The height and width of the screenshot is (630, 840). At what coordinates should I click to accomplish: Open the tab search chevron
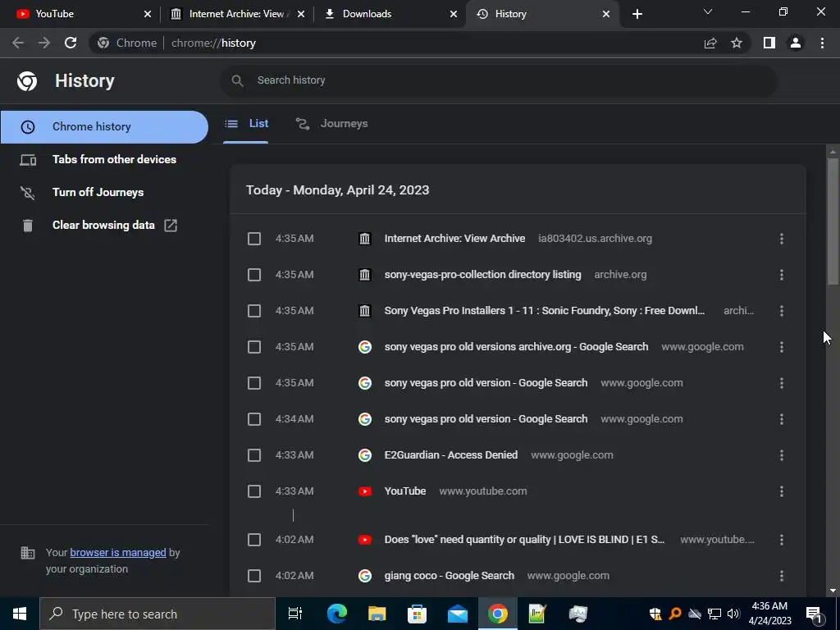point(708,11)
